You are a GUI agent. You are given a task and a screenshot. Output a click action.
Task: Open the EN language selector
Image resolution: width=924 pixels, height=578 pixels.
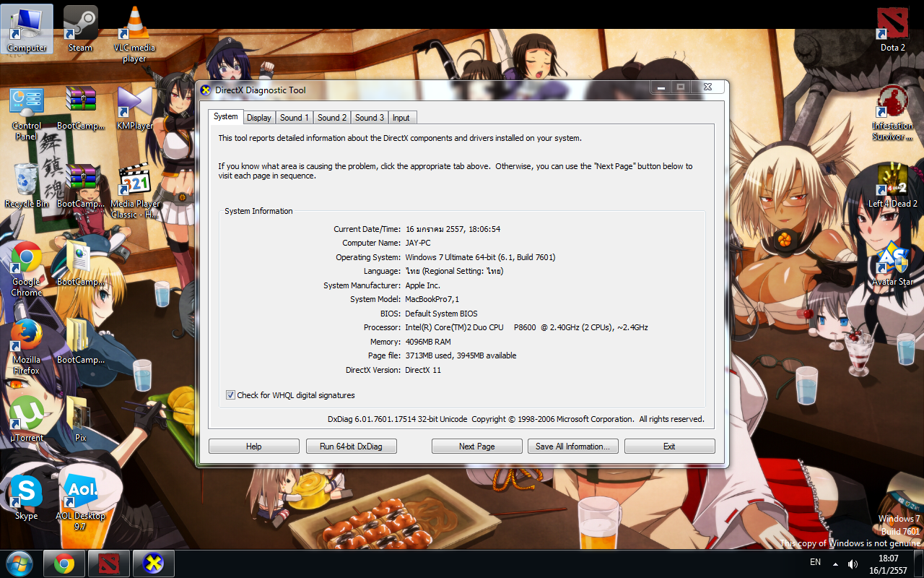(x=815, y=562)
